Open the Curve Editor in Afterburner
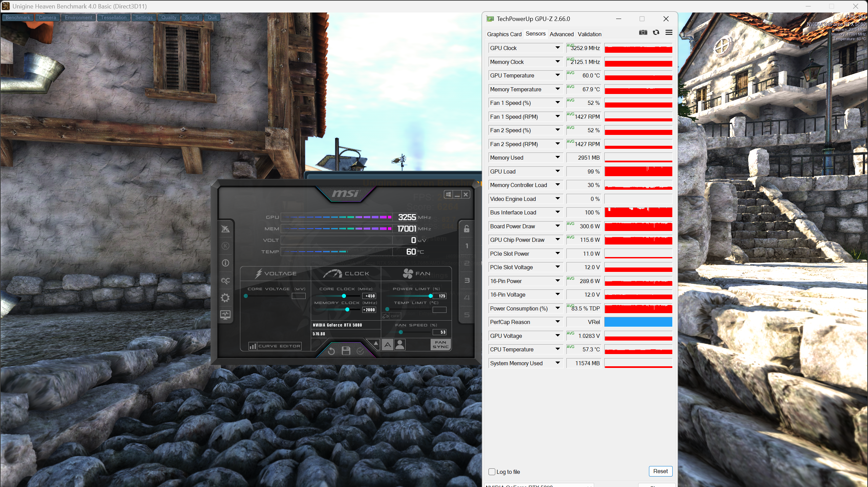Viewport: 868px width, 487px height. point(275,346)
